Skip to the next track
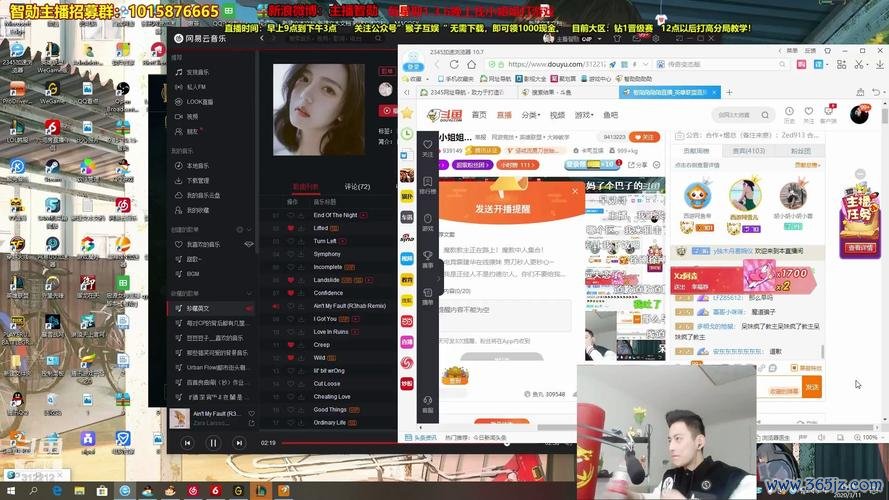889x500 pixels. 239,443
